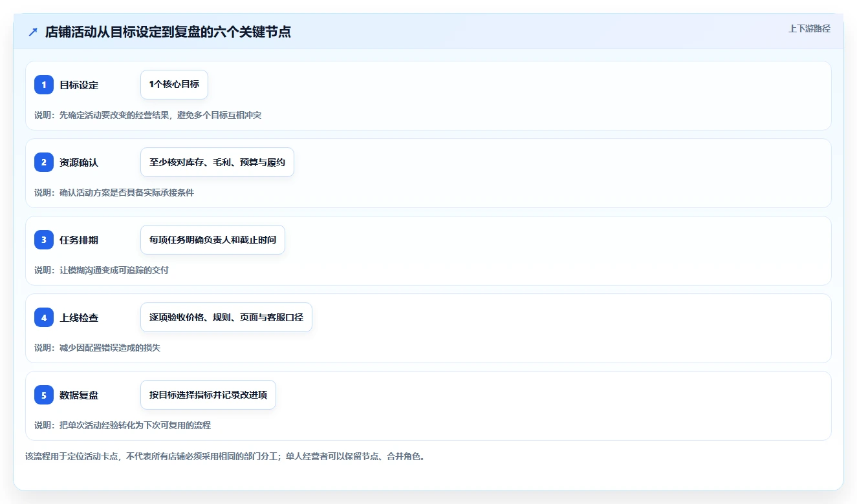This screenshot has height=504, width=857.
Task: Click the 资源确认 step name
Action: (79, 163)
